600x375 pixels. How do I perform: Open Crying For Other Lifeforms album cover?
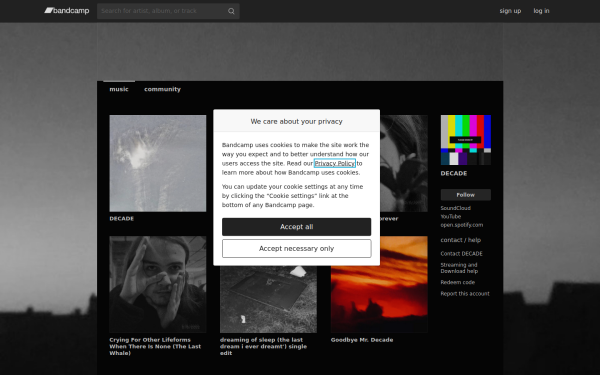(x=158, y=284)
